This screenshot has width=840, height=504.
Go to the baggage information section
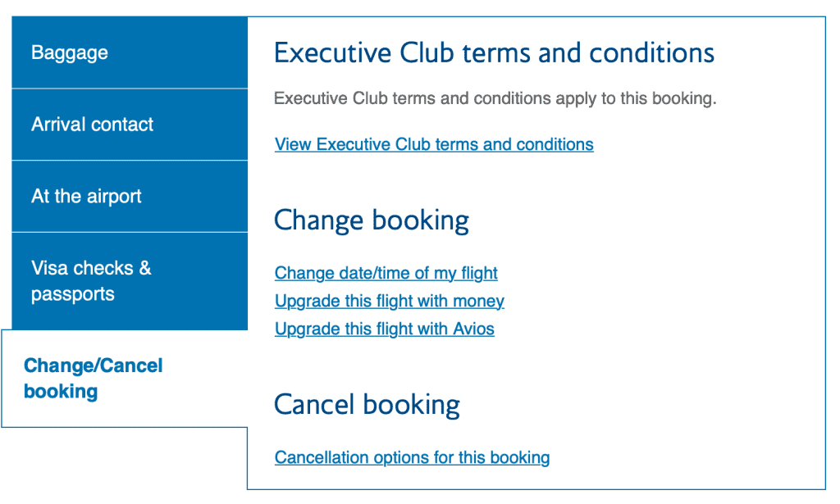click(130, 52)
